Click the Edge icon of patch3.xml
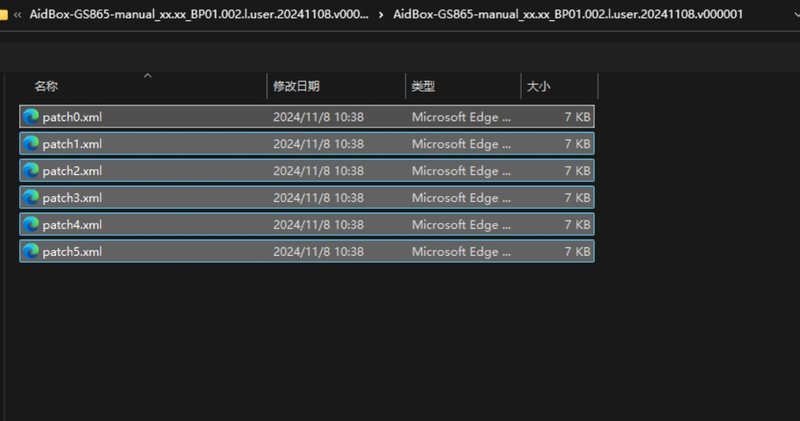800x421 pixels. coord(31,197)
